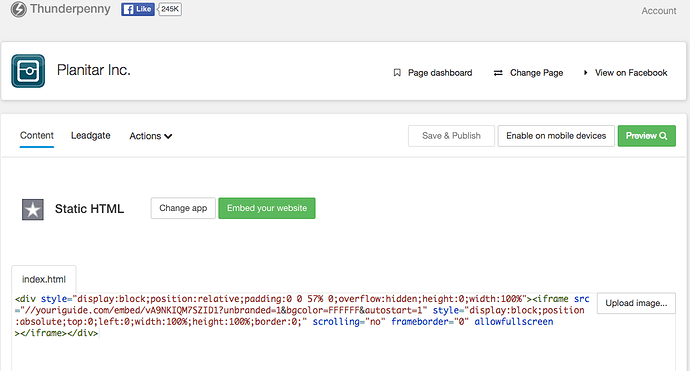
Task: Click the green Preview button
Action: pyautogui.click(x=646, y=136)
